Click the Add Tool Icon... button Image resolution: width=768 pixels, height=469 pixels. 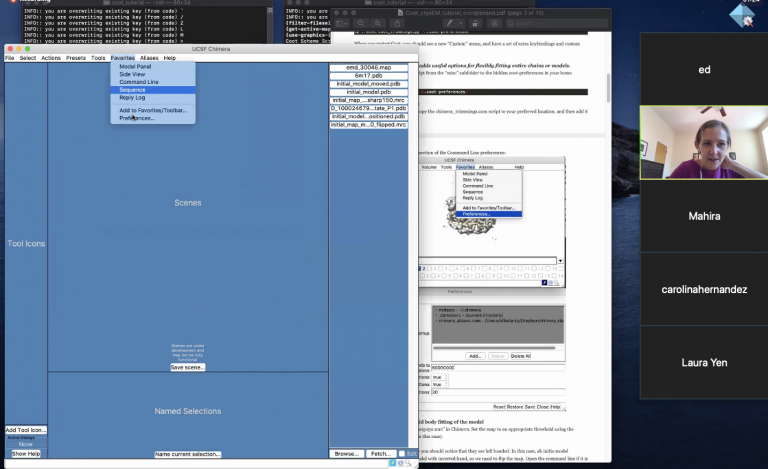[x=26, y=430]
